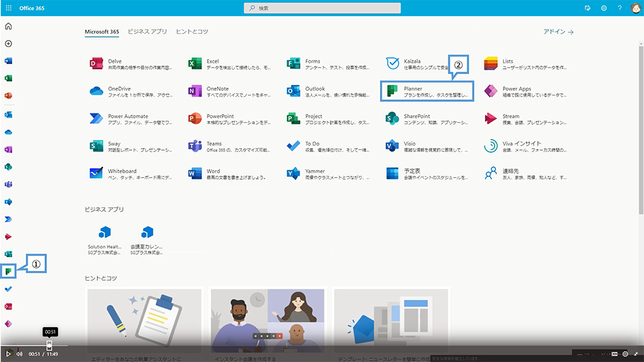Open the 会議室カレンダー business app
Image resolution: width=644 pixels, height=362 pixels.
[147, 240]
